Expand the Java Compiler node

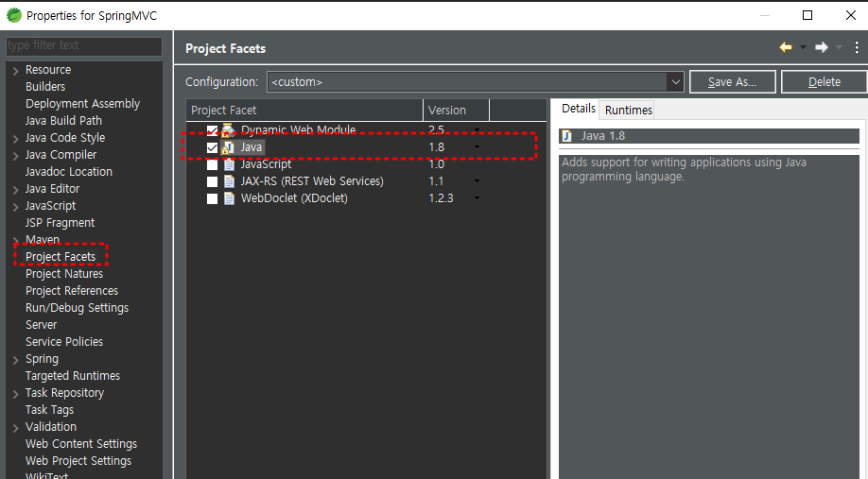click(x=15, y=156)
